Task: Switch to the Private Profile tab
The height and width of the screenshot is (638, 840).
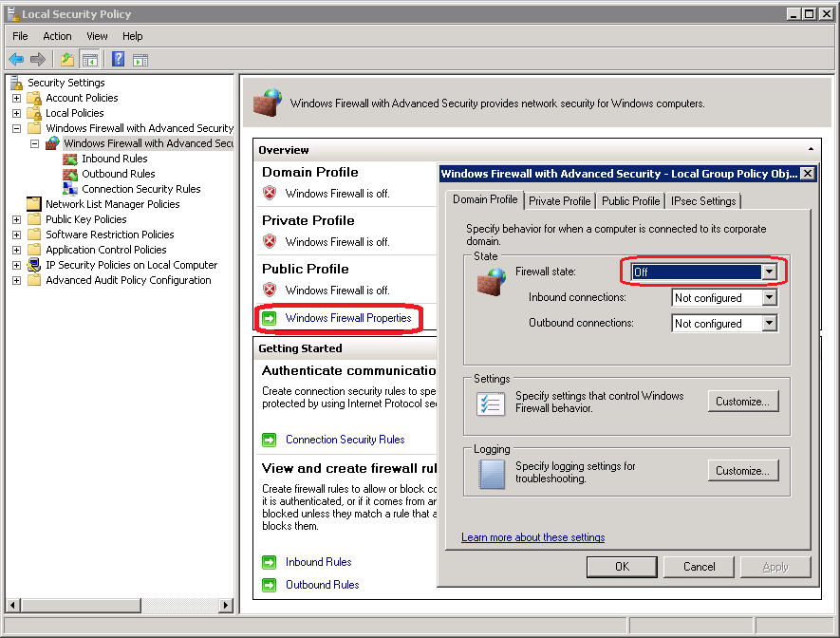Action: 559,200
